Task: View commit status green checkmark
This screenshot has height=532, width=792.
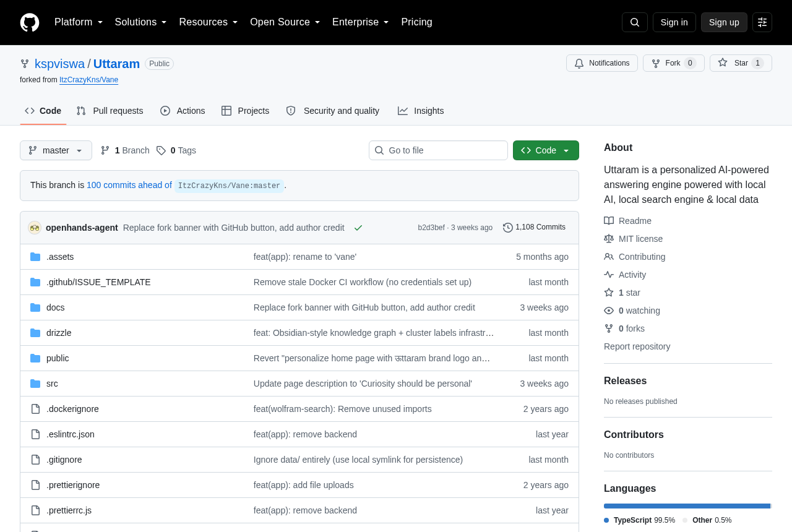Action: [x=358, y=228]
